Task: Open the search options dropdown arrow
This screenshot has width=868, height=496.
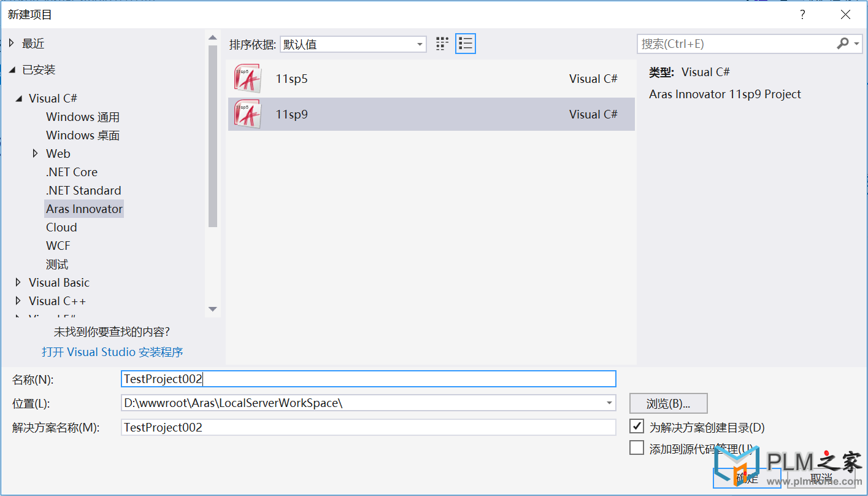Action: point(857,44)
